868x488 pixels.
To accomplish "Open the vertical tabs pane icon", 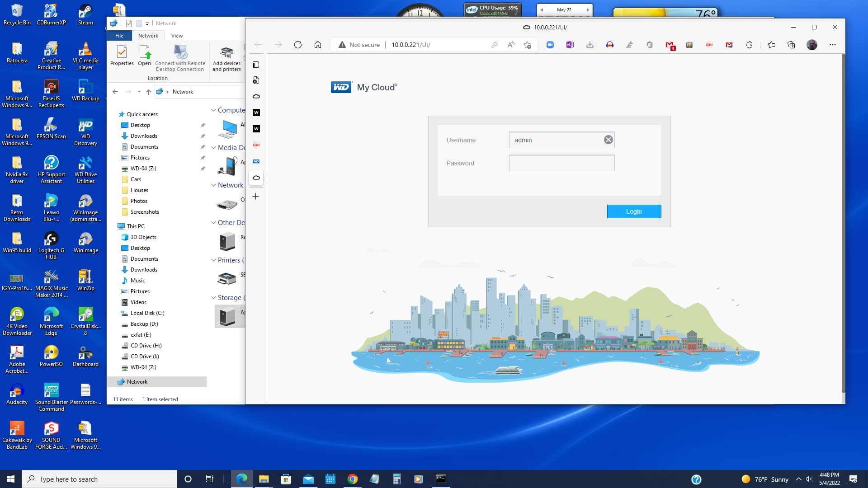I will click(x=256, y=65).
